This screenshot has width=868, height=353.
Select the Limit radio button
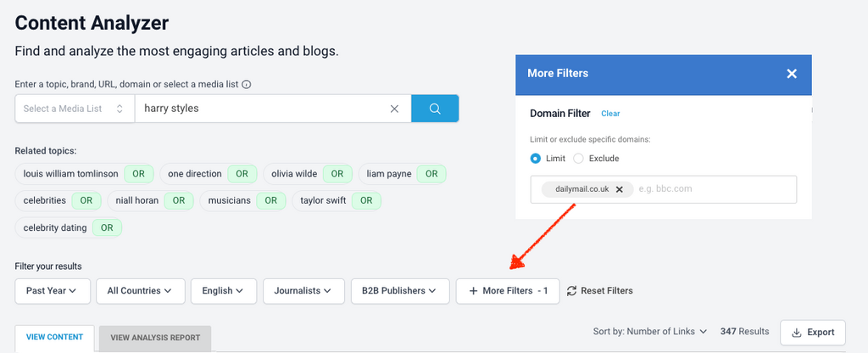[x=536, y=159]
